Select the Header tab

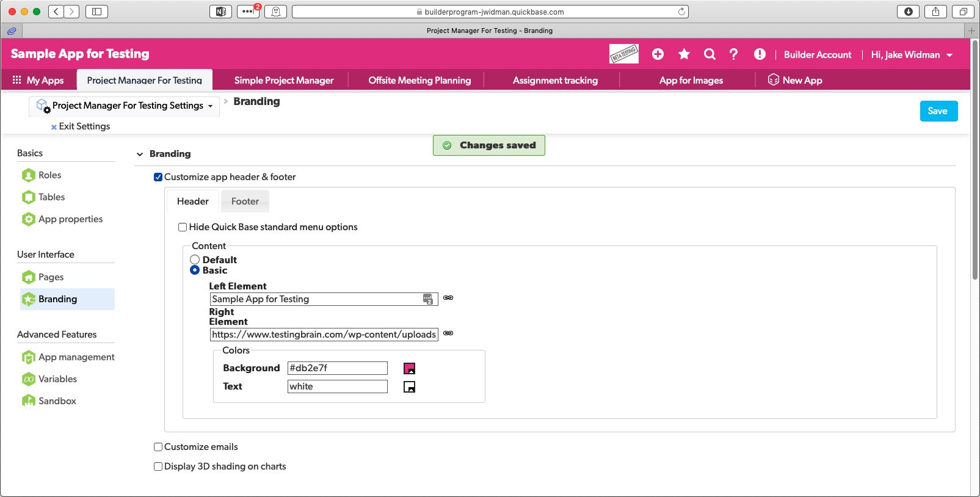tap(193, 201)
